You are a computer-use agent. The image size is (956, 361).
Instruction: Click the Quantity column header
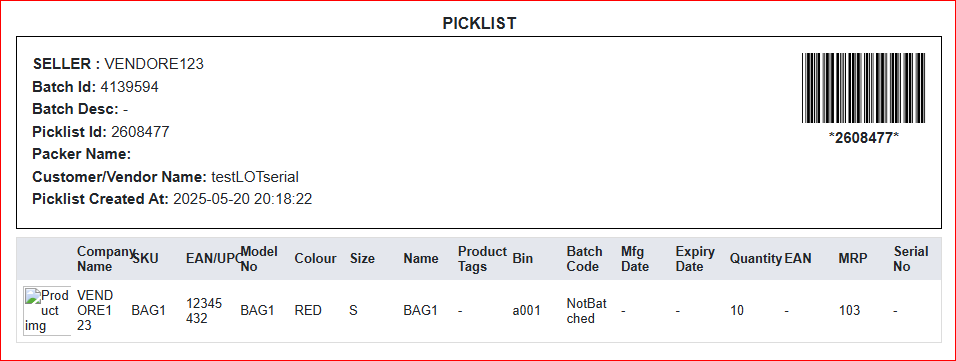click(x=756, y=259)
